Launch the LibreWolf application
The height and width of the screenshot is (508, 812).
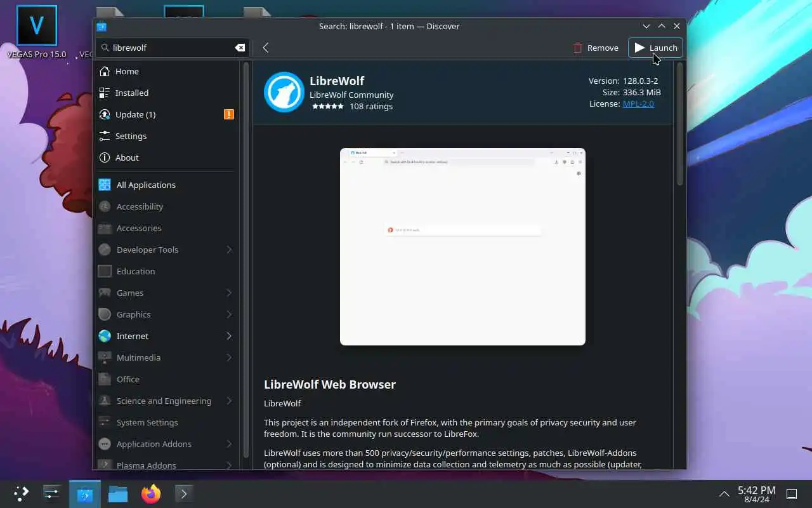pos(655,48)
